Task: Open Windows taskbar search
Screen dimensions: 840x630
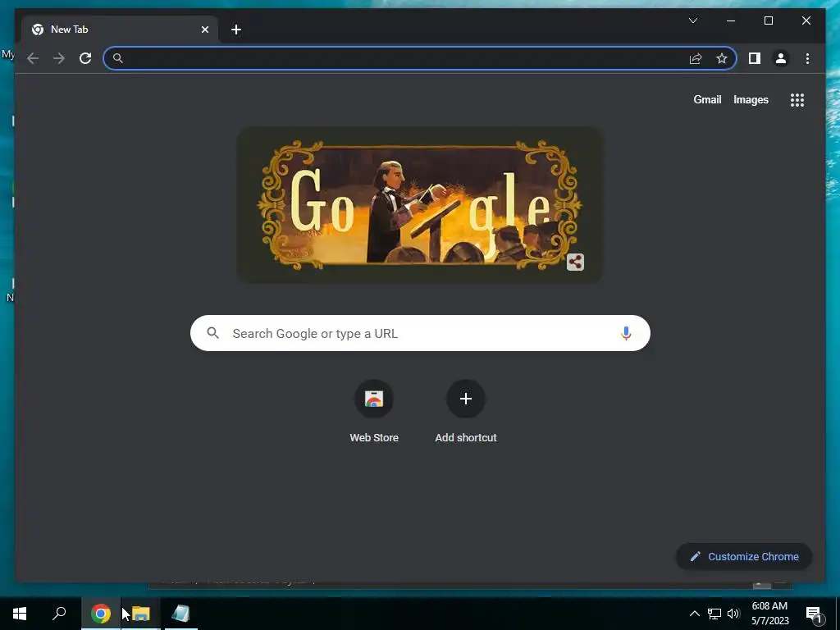Action: [x=59, y=614]
